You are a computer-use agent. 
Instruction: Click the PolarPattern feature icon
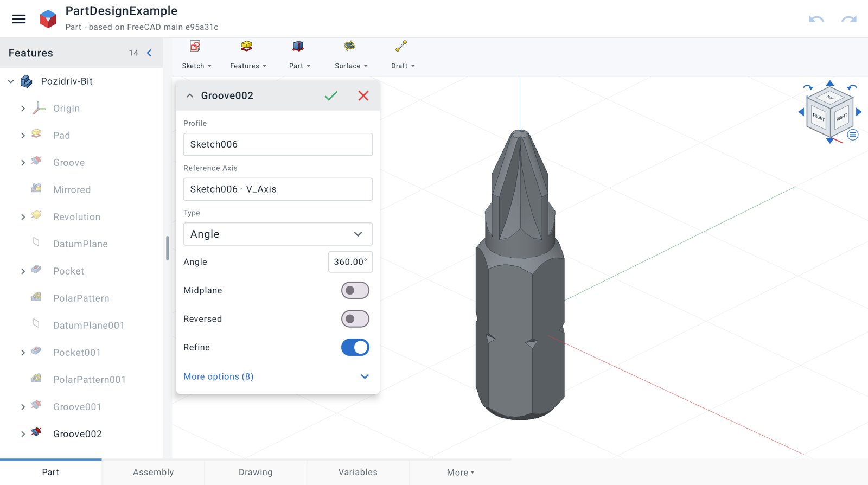coord(36,296)
